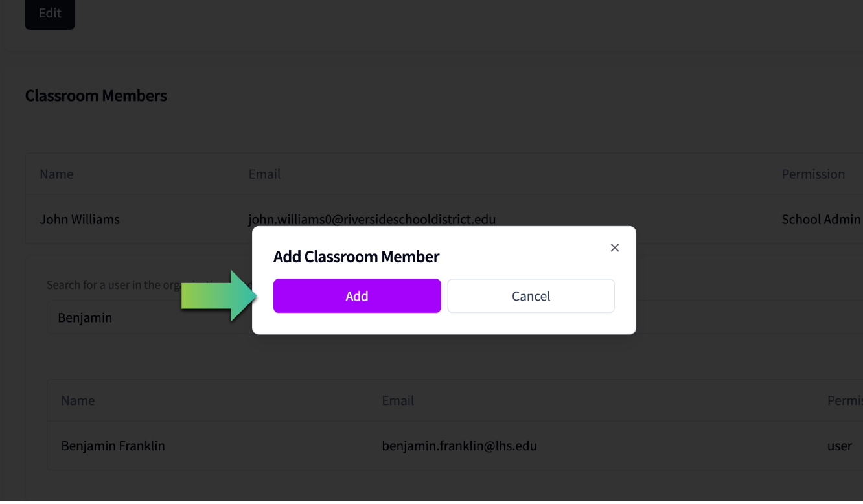
Task: Click the Edit button at top
Action: [x=50, y=13]
